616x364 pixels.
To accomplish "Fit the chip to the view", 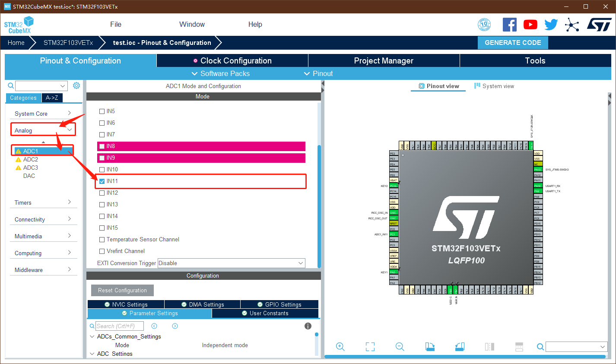I will point(370,347).
